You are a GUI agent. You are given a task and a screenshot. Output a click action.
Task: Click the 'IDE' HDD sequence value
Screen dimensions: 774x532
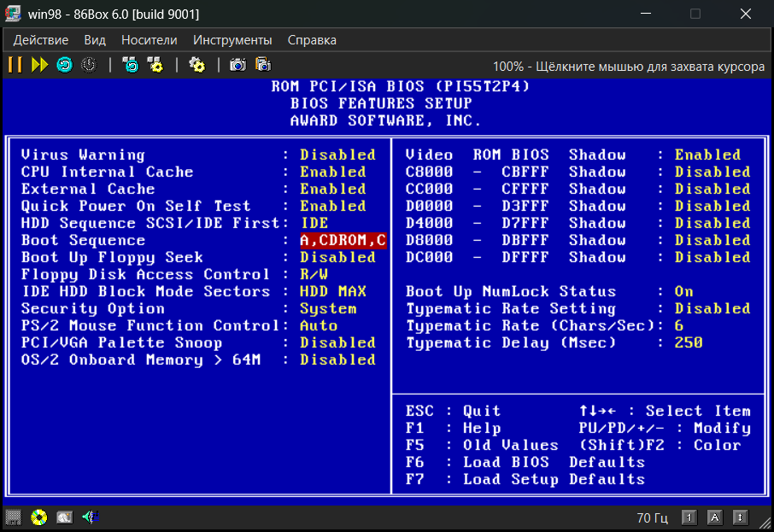(314, 223)
